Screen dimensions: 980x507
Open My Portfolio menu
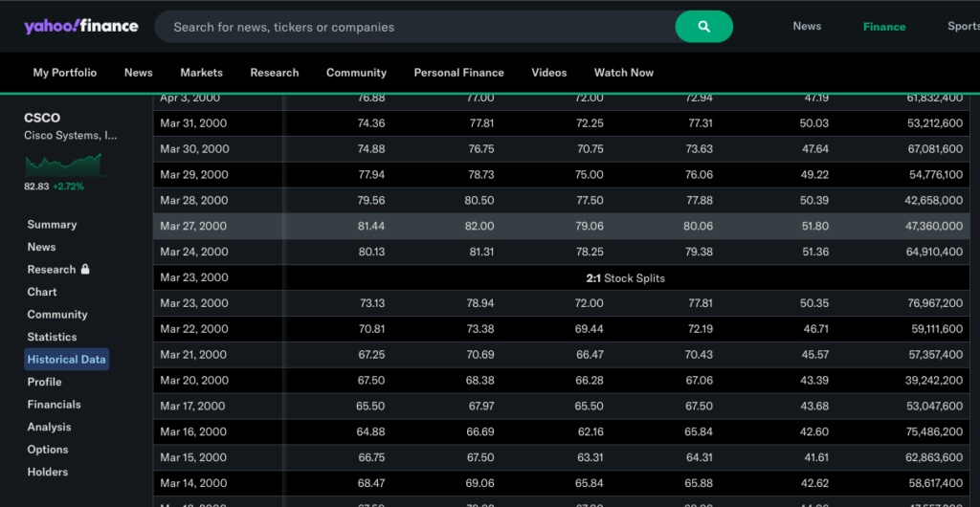click(65, 73)
